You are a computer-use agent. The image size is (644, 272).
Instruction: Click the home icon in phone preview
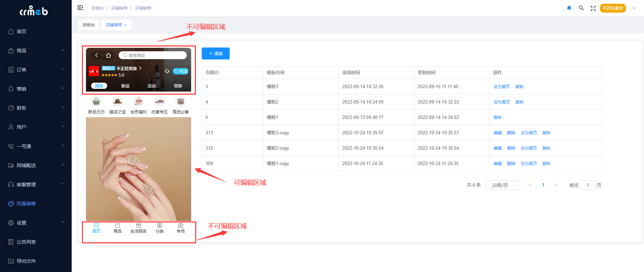(109, 55)
